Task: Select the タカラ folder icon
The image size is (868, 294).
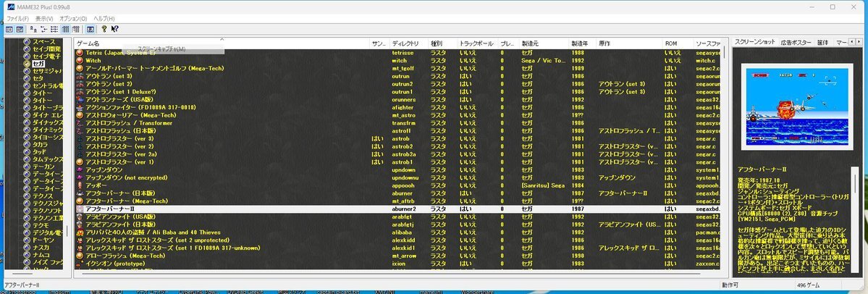Action: [27, 144]
